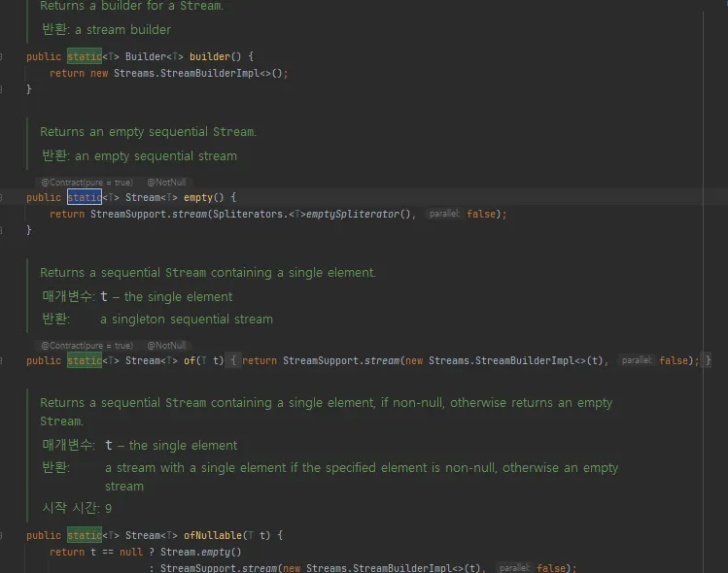Click the static keyword in the ofNullable declaration
728x573 pixels.
85,535
